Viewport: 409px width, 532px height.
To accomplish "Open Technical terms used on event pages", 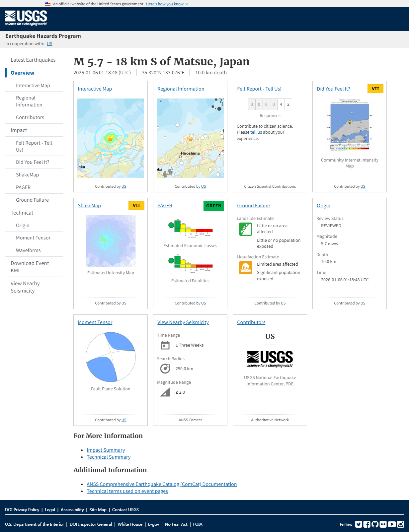I will [x=127, y=491].
